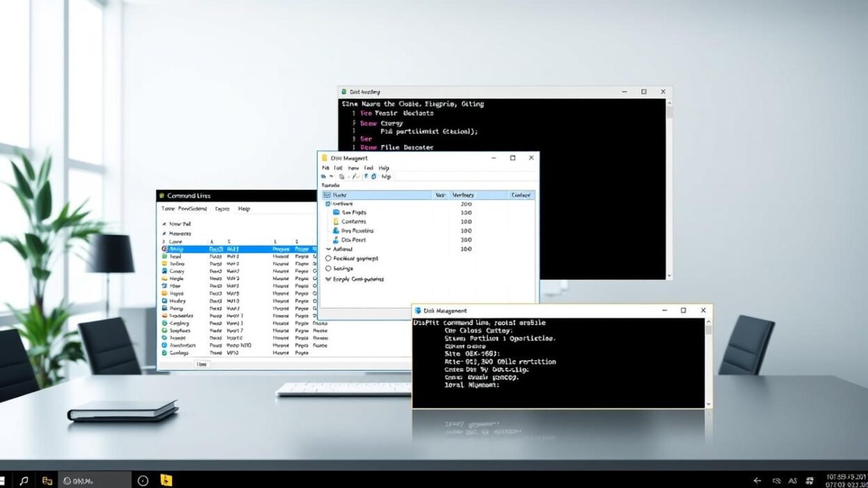Open Windows search on the taskbar
Image resolution: width=868 pixels, height=488 pixels.
coord(23,480)
